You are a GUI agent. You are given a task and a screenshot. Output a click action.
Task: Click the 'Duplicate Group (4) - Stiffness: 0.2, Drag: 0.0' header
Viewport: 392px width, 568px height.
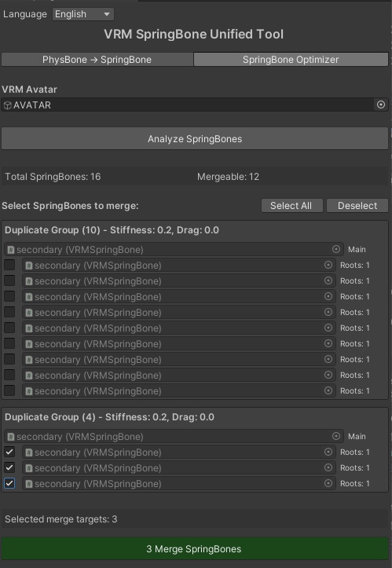point(109,417)
